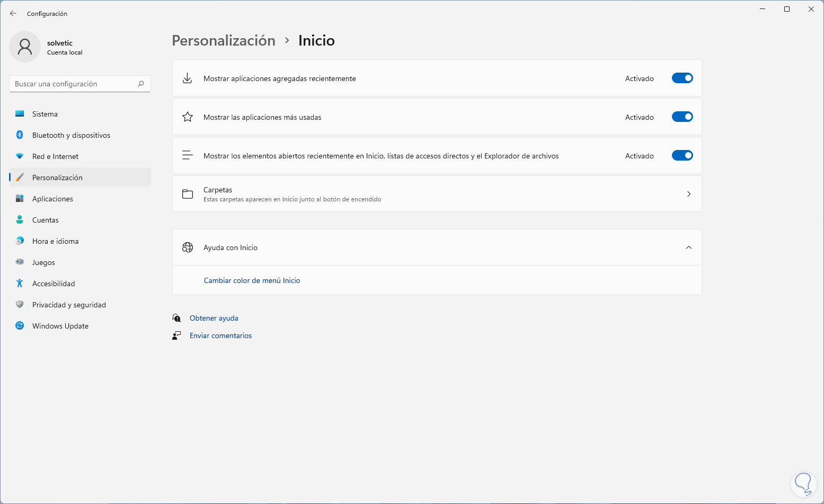Disable showing recently added applications
Image resolution: width=824 pixels, height=504 pixels.
[x=682, y=78]
